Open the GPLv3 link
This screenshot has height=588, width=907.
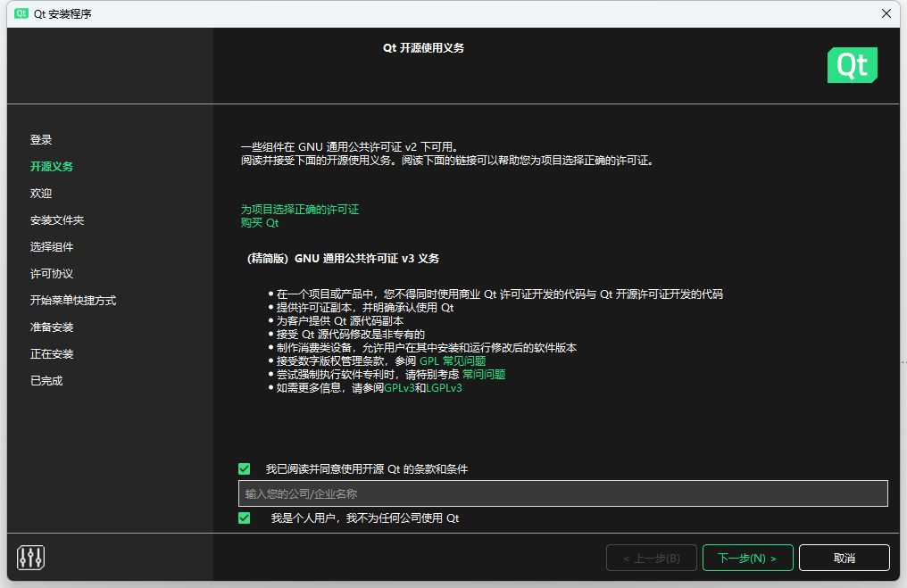point(399,387)
